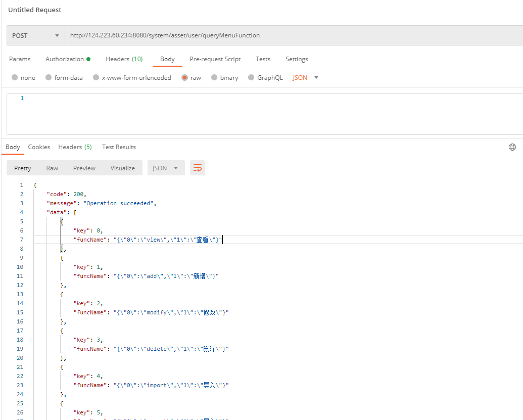Select the form-data radio option

click(x=49, y=78)
